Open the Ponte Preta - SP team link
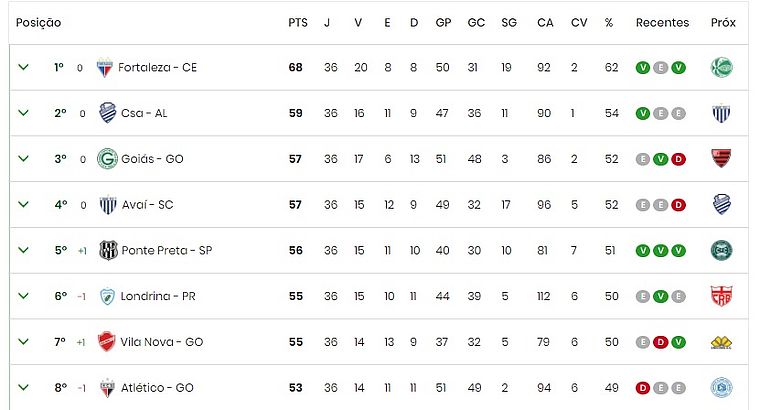The image size is (760, 410). point(166,250)
